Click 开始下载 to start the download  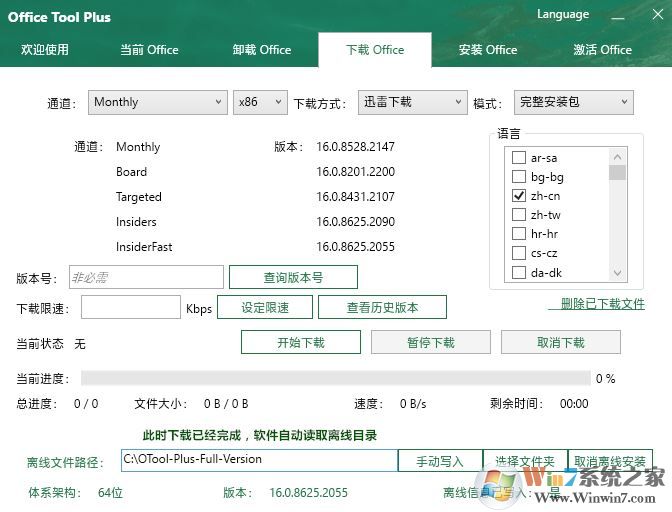point(301,342)
